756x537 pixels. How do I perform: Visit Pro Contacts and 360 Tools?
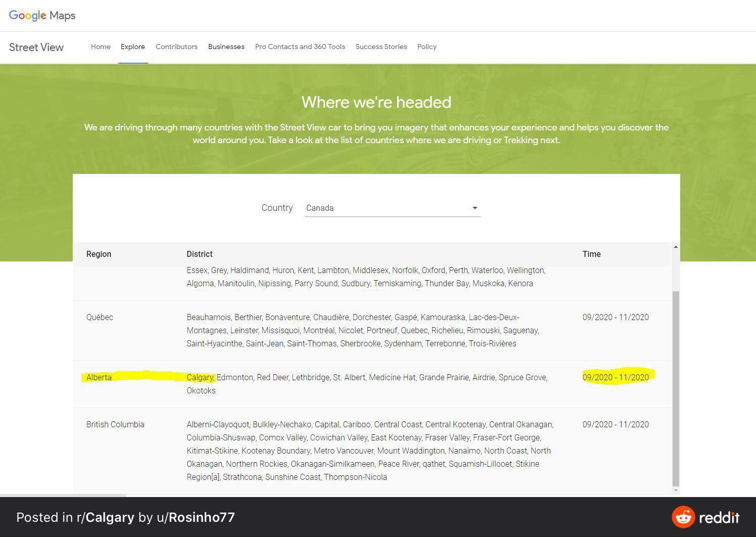pos(300,47)
